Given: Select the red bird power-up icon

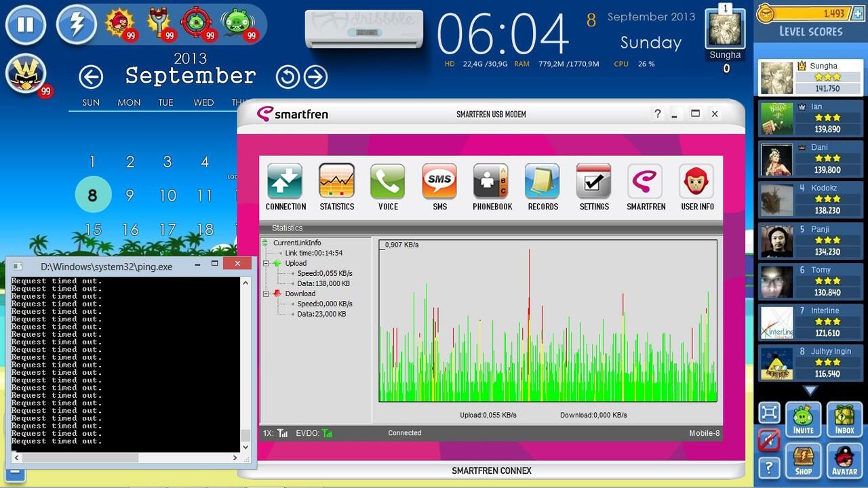Looking at the screenshot, I should click(x=120, y=24).
